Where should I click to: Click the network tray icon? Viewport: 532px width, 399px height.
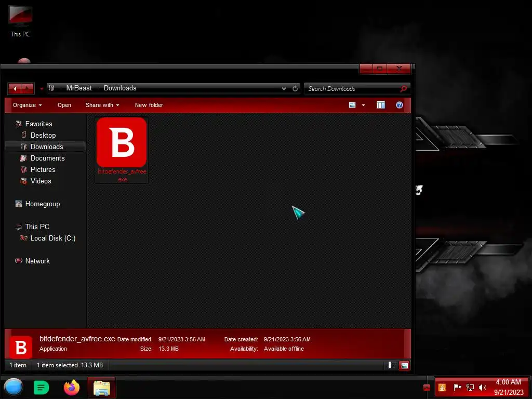[x=470, y=388]
